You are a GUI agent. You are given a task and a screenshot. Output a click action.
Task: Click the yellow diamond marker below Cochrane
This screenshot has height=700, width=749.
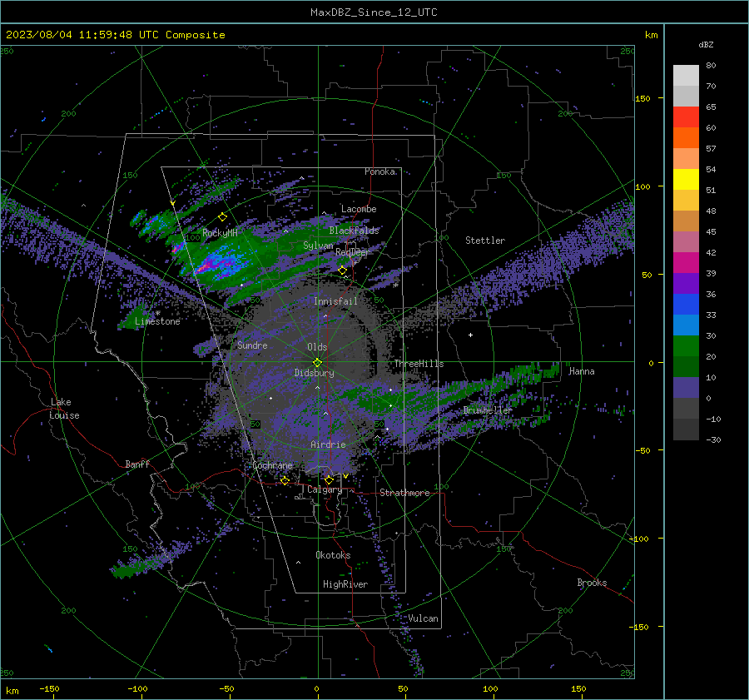coord(285,480)
